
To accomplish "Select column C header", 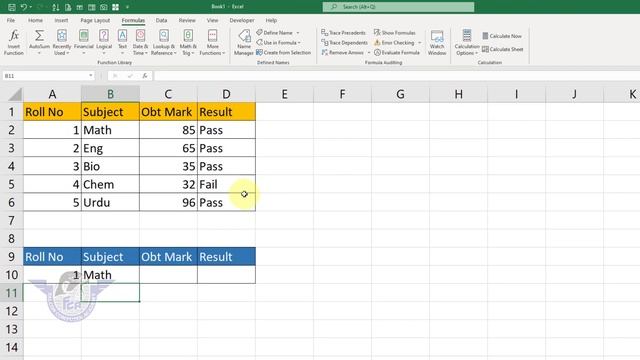I will [168, 94].
